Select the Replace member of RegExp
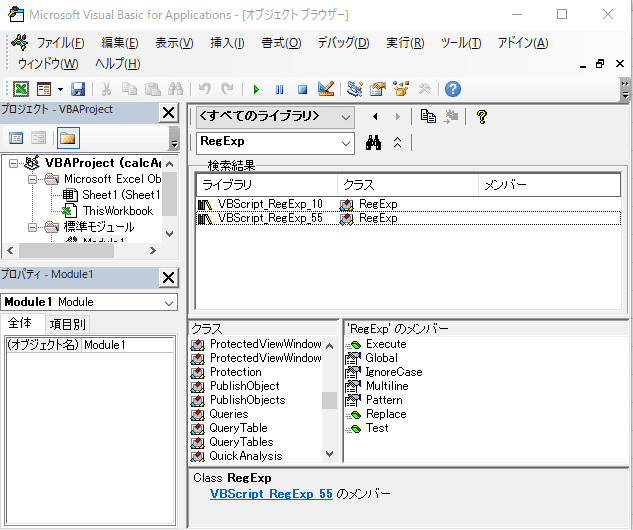The image size is (633, 530). tap(386, 414)
